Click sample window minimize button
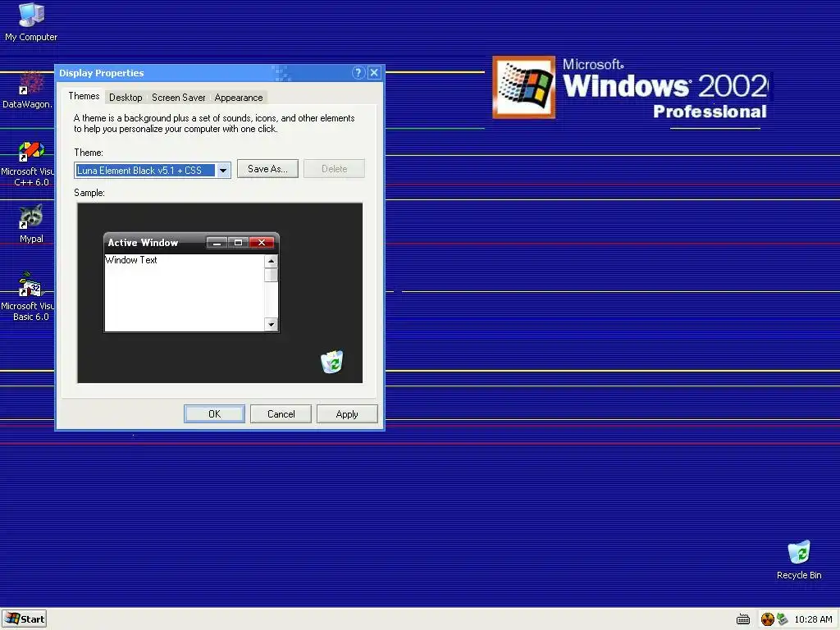The width and height of the screenshot is (840, 630). pyautogui.click(x=217, y=243)
